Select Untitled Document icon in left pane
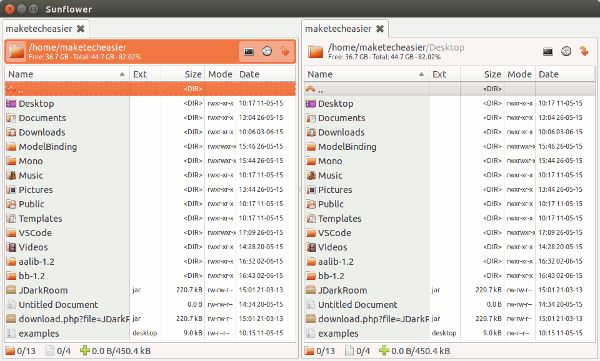 pos(11,305)
